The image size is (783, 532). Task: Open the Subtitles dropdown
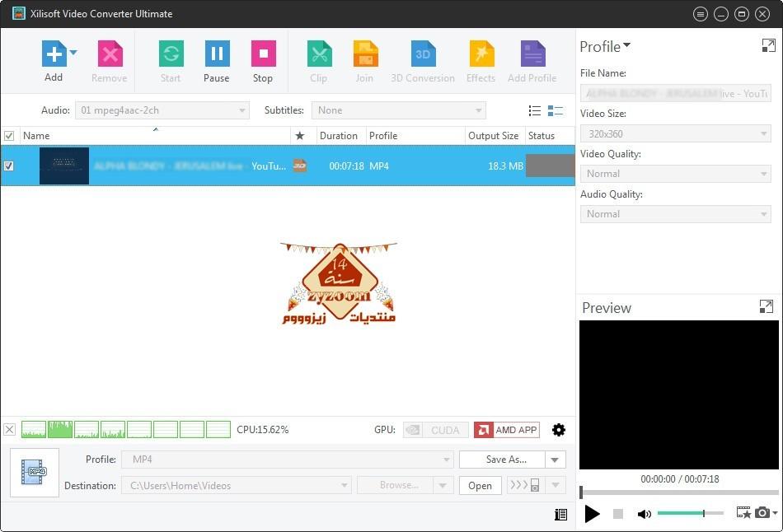pos(398,110)
